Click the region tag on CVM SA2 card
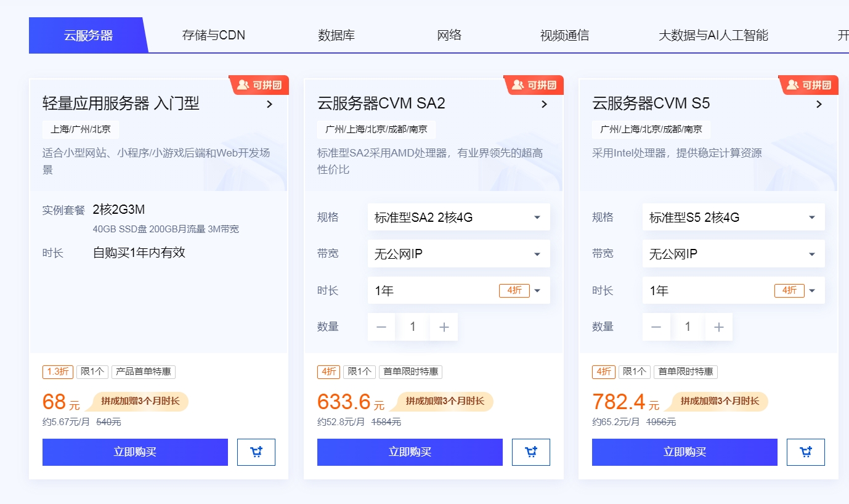The height and width of the screenshot is (504, 849). [376, 129]
